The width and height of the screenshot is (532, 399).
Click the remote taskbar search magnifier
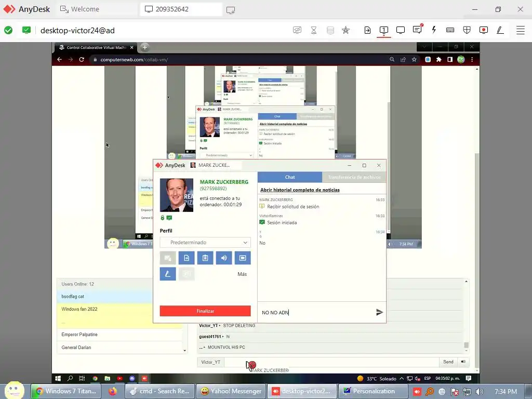[x=70, y=378]
